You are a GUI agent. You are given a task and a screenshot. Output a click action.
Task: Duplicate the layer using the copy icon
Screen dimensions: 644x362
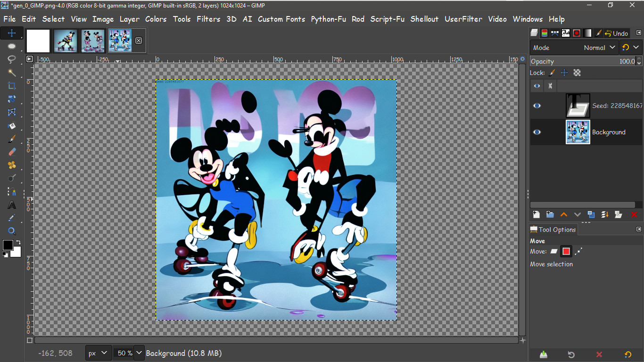(x=591, y=214)
